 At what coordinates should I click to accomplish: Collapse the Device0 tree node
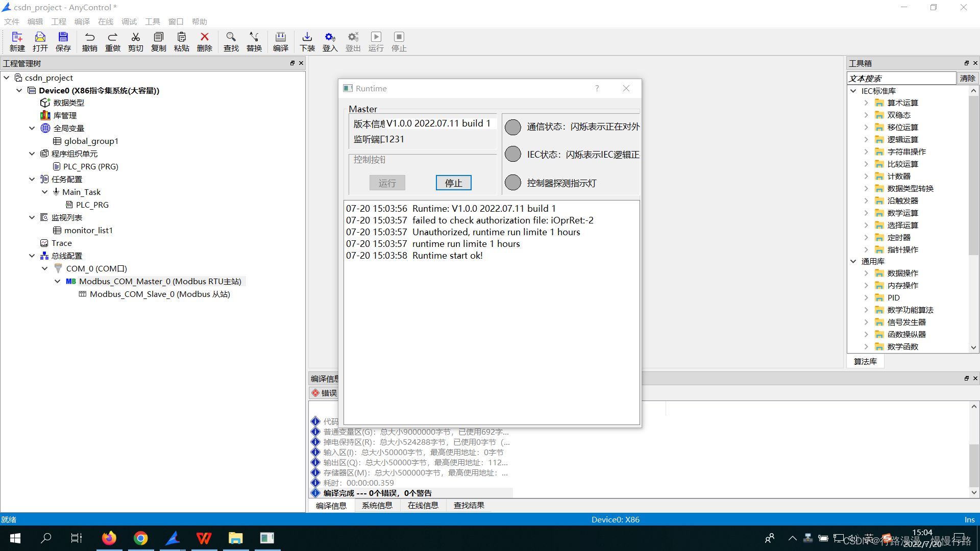[19, 90]
